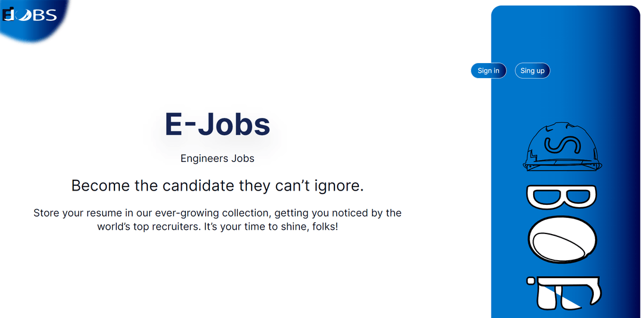644x318 pixels.
Task: Click the E-Jobs main heading
Action: click(217, 124)
